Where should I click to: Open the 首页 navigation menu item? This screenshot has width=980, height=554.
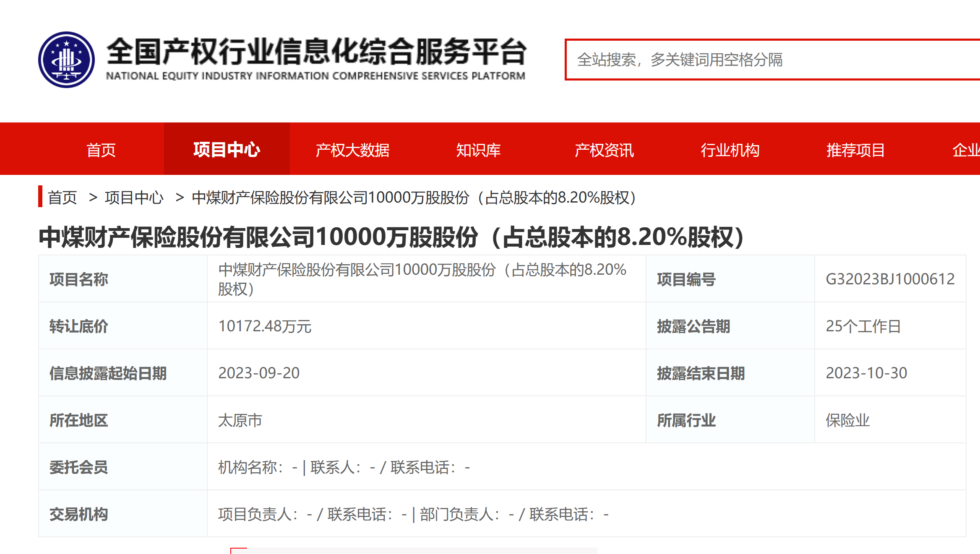(x=101, y=150)
